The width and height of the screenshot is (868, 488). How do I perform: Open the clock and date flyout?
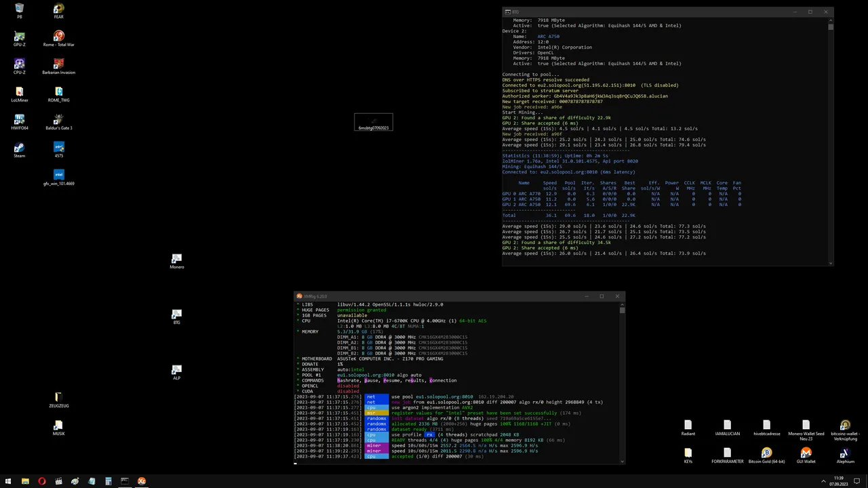840,481
